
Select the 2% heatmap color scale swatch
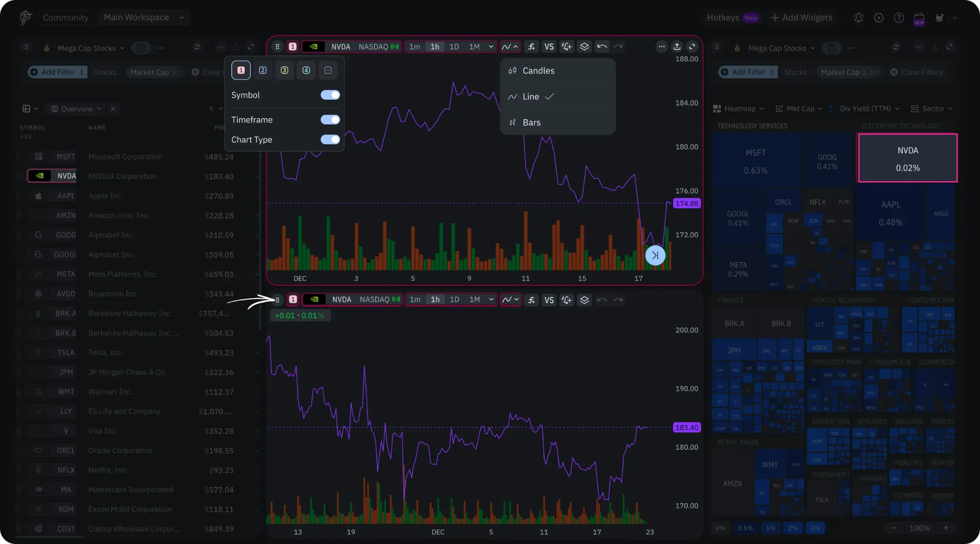[793, 528]
